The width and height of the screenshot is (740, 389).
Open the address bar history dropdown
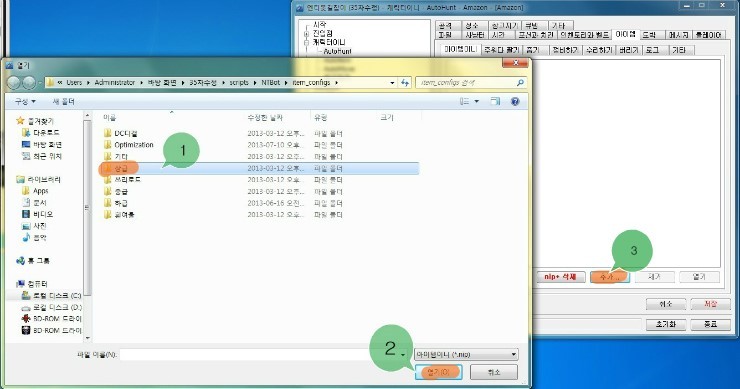(x=392, y=83)
